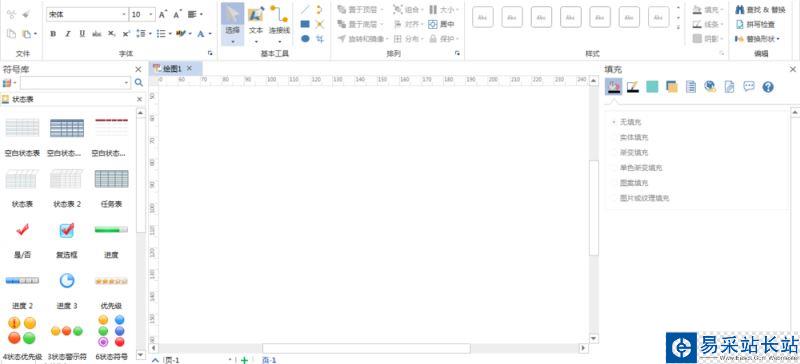Select the 图片或纹理填充 option
This screenshot has width=800, height=364.
640,198
